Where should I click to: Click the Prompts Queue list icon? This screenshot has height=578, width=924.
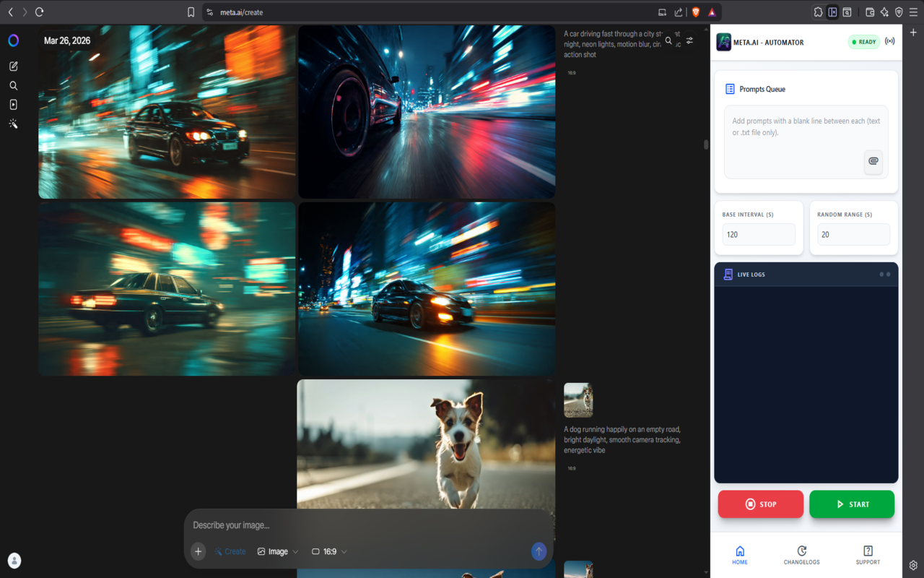coord(730,89)
